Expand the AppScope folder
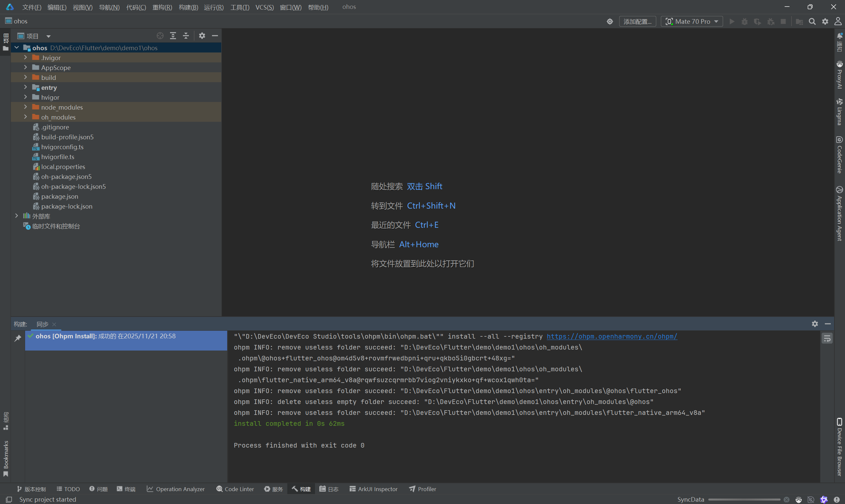Screen dimensions: 845x504 pos(25,67)
